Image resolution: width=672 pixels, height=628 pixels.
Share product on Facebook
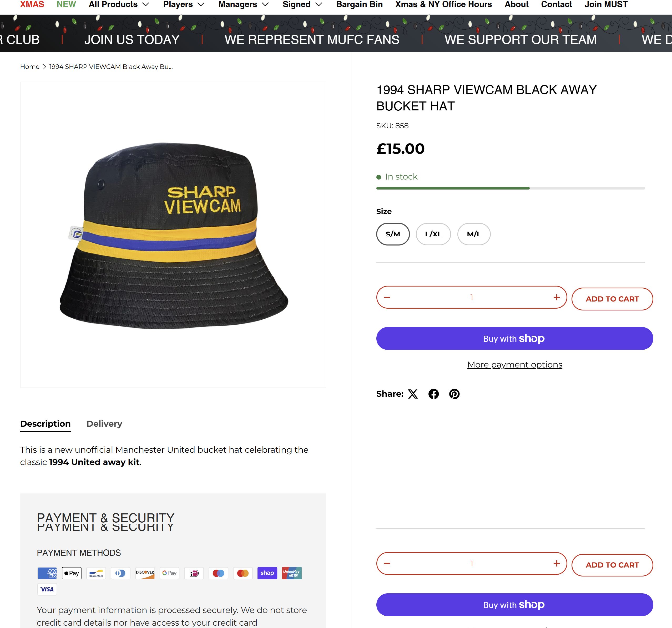tap(433, 394)
